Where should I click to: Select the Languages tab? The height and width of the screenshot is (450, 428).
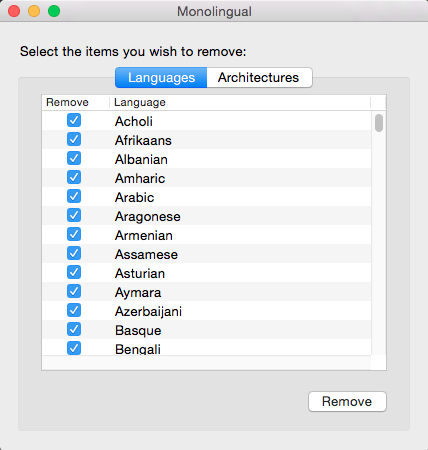pyautogui.click(x=161, y=78)
